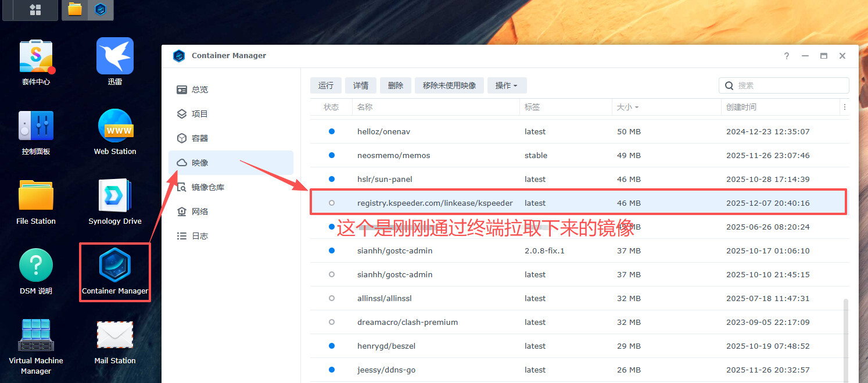
Task: Open Web Station from the desktop
Action: pyautogui.click(x=115, y=127)
